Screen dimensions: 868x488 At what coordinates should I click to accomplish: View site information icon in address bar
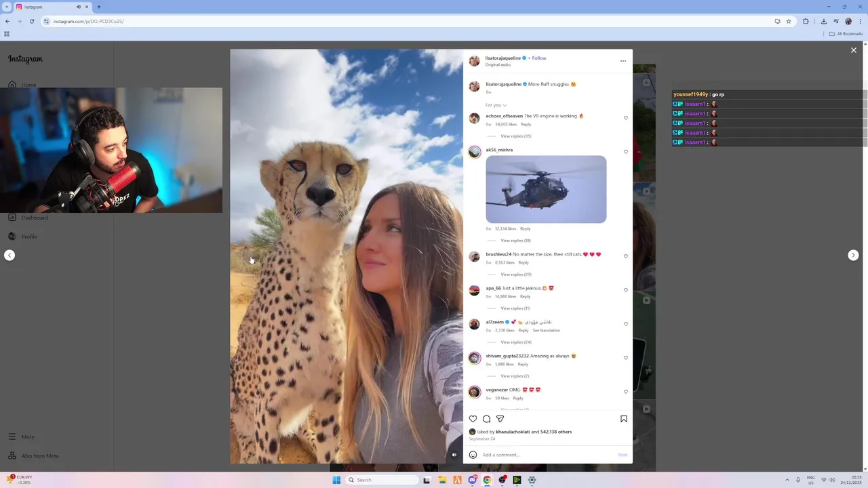tap(46, 21)
